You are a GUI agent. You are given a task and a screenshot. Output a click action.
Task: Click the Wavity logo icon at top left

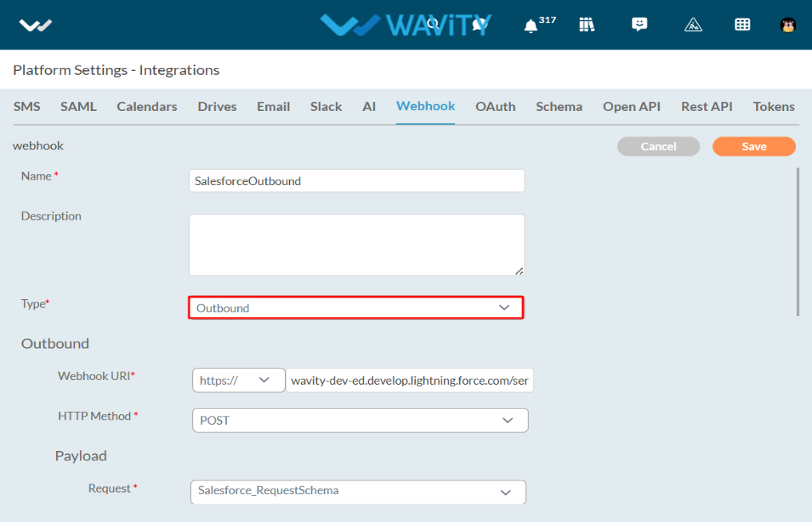coord(35,25)
